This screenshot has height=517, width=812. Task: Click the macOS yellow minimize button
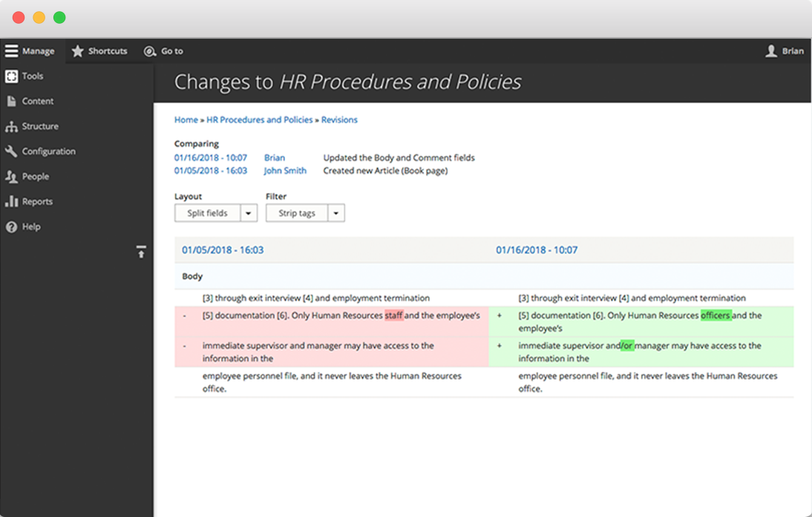(x=39, y=18)
